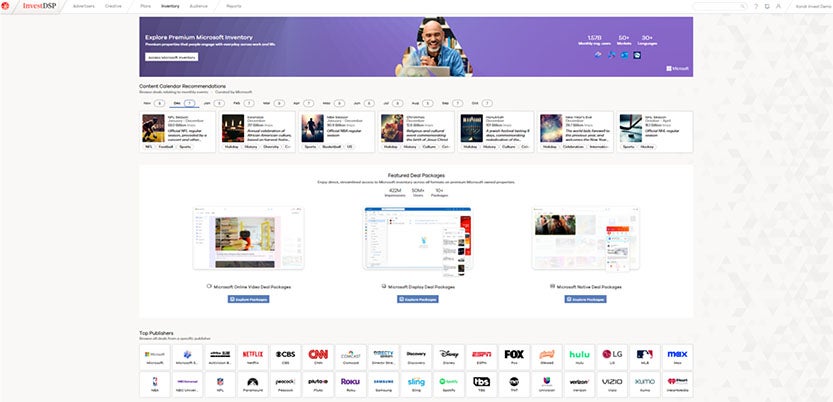Select the Peacock publisher tile
The width and height of the screenshot is (833, 402).
click(x=285, y=384)
